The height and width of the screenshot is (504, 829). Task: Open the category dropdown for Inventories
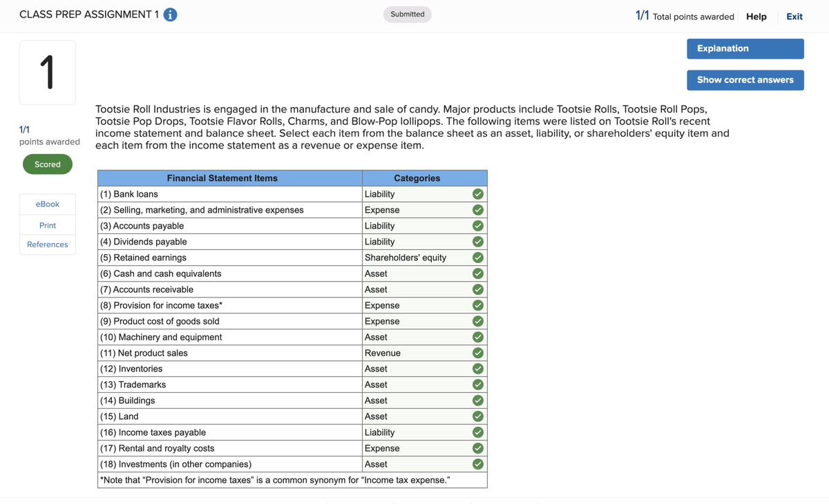416,369
